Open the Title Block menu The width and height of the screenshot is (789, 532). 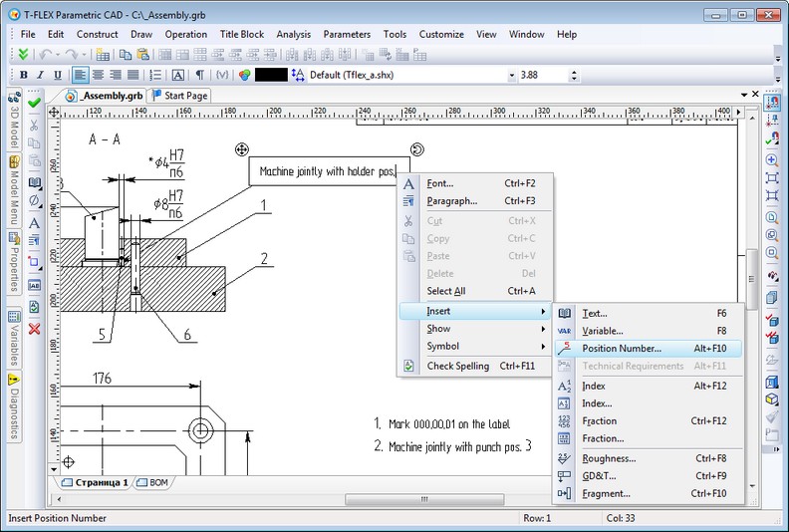pyautogui.click(x=241, y=34)
